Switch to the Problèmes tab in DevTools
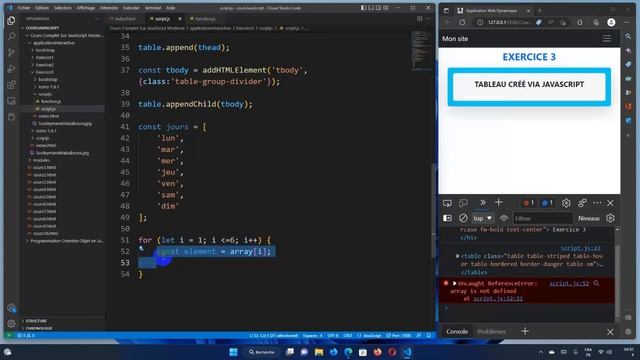The height and width of the screenshot is (360, 640). [491, 331]
